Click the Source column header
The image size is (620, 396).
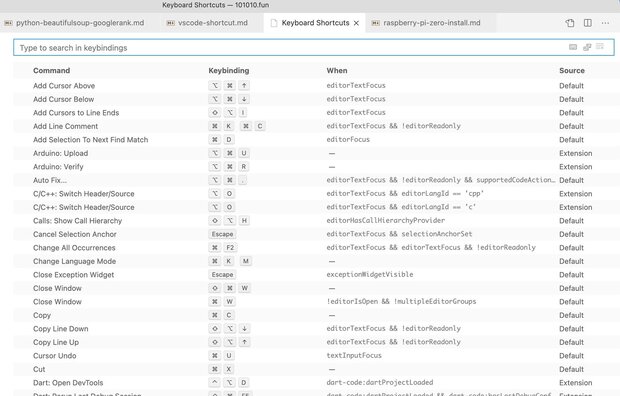pos(572,70)
